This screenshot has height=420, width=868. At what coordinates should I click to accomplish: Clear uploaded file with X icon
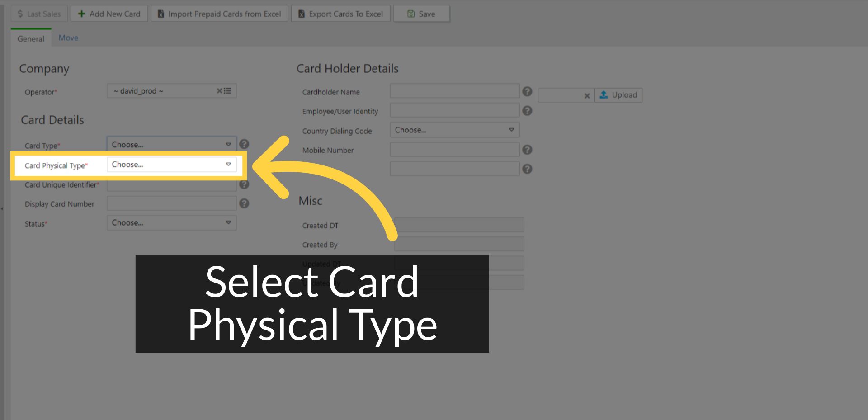(587, 96)
